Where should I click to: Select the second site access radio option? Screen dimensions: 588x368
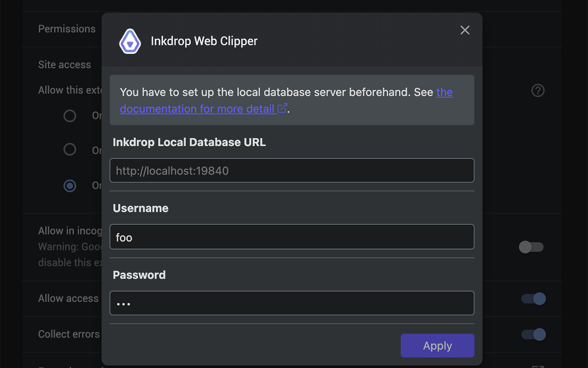(x=70, y=149)
